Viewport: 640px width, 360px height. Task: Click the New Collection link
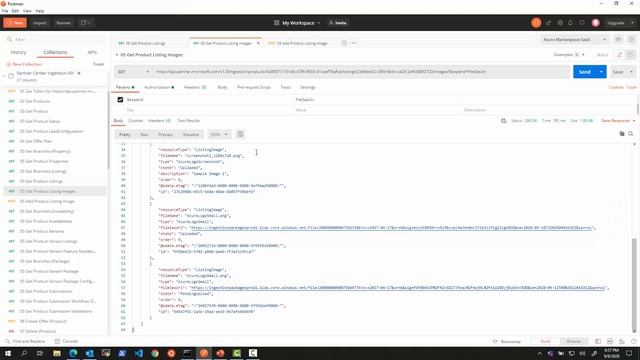coord(24,64)
